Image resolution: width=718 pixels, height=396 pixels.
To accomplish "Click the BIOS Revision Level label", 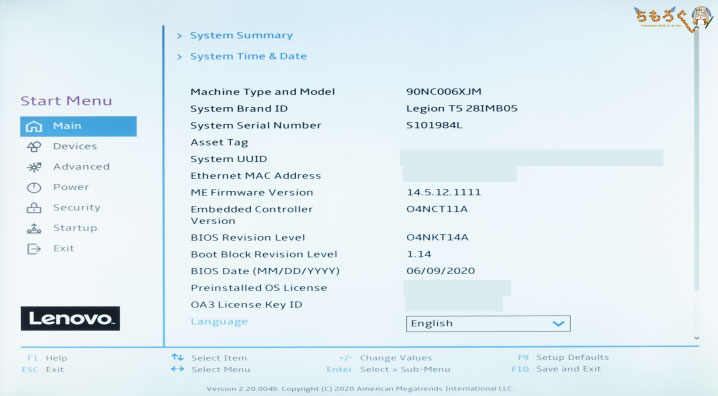I will 248,238.
